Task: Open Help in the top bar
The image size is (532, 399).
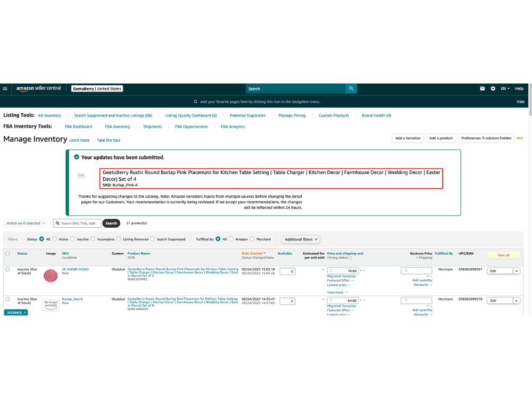Action: (x=519, y=88)
